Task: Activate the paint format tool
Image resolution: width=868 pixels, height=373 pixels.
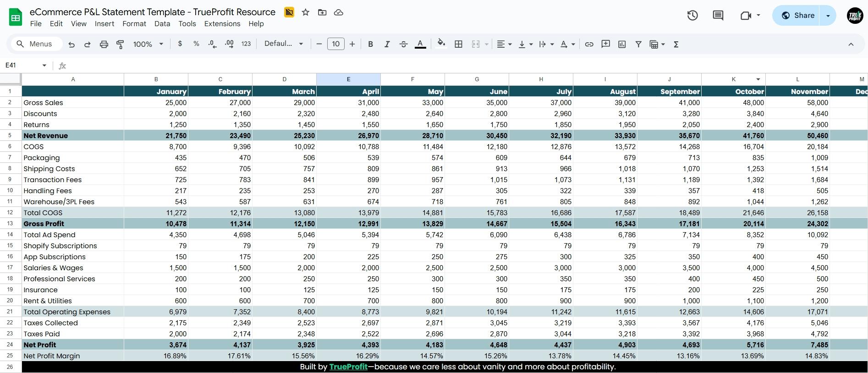Action: click(120, 45)
